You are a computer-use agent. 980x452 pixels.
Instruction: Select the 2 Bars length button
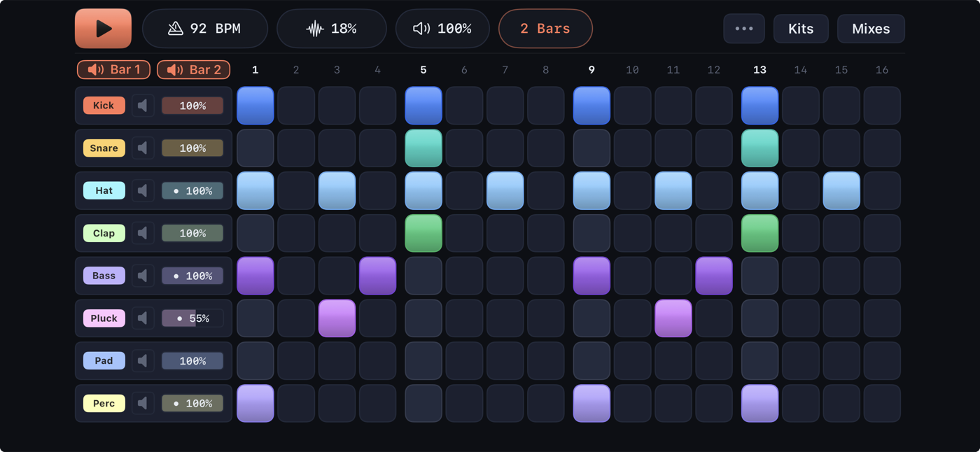(545, 29)
